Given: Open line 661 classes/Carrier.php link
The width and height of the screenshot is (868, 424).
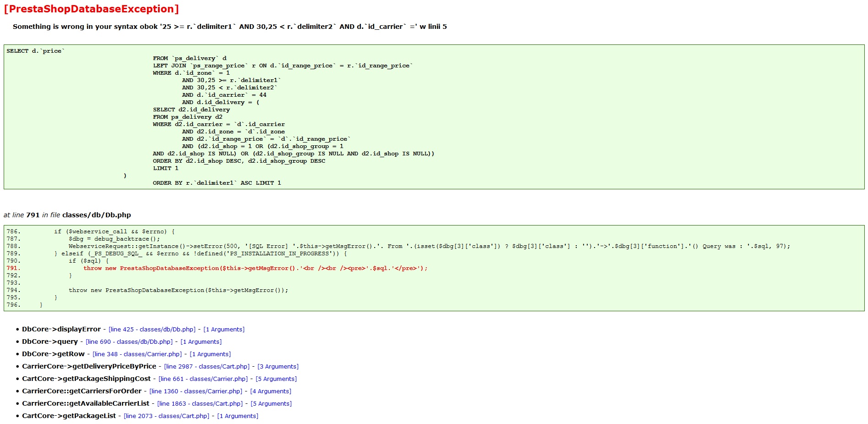Looking at the screenshot, I should 203,379.
